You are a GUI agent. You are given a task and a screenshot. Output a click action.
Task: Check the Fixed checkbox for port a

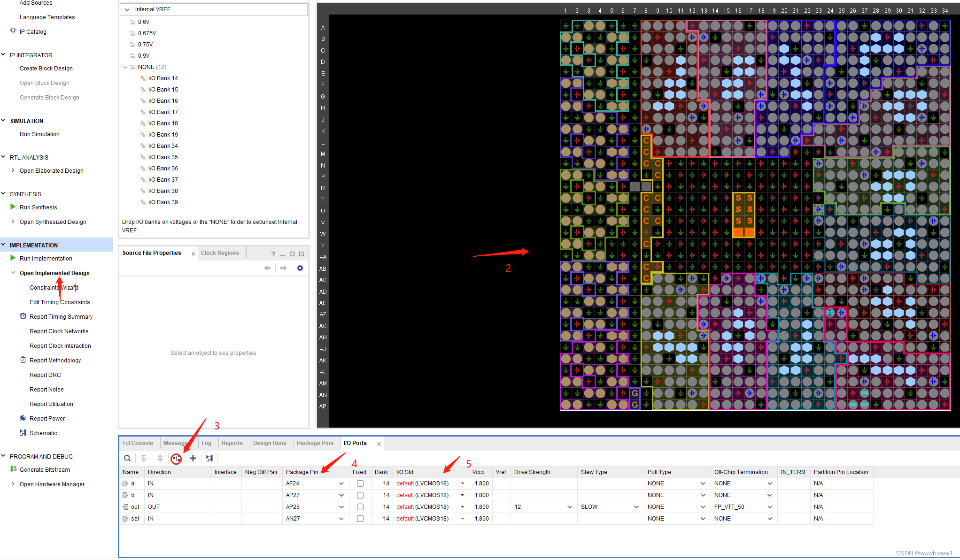pyautogui.click(x=360, y=483)
